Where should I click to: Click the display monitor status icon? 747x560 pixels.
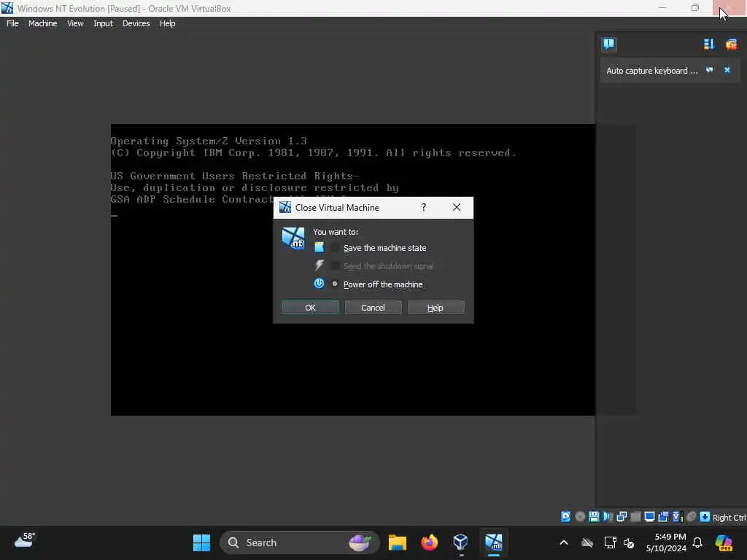[x=649, y=517]
